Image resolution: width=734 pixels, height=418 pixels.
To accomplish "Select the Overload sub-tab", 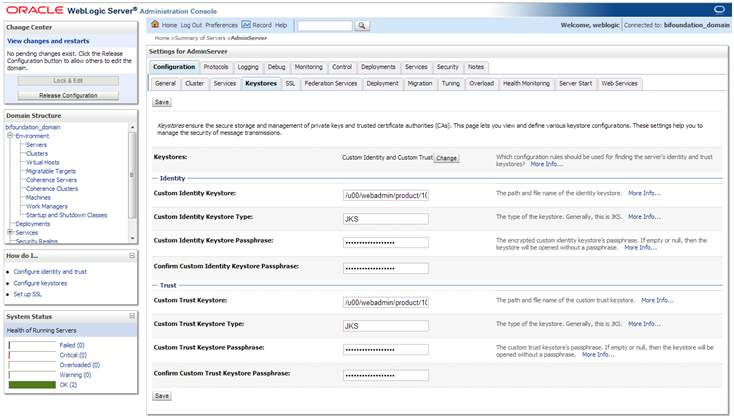I will [481, 83].
